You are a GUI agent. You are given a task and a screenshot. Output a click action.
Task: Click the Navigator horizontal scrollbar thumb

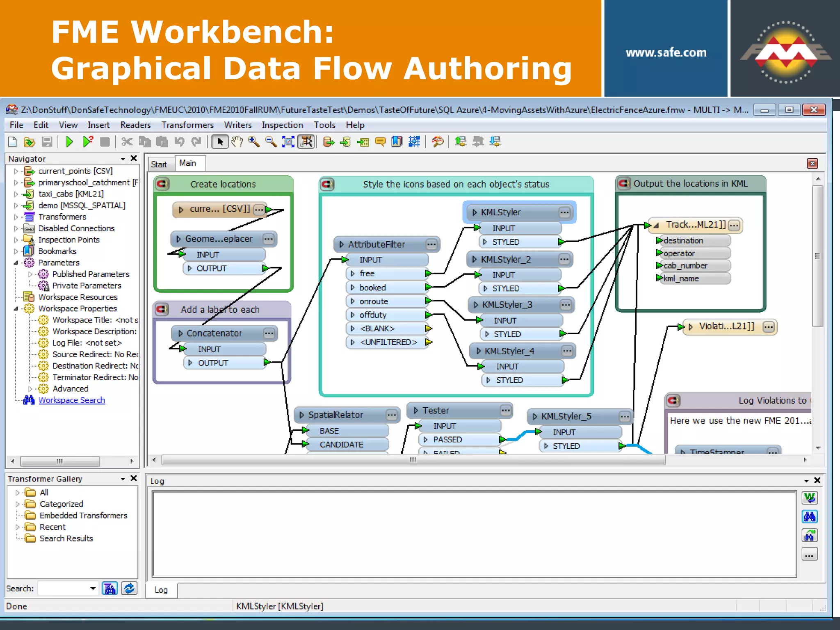point(60,461)
